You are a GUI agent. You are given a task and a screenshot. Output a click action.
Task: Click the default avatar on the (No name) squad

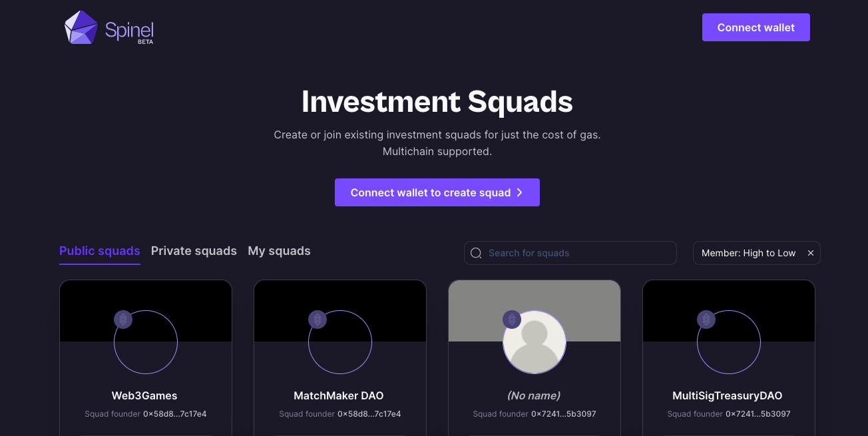coord(535,342)
